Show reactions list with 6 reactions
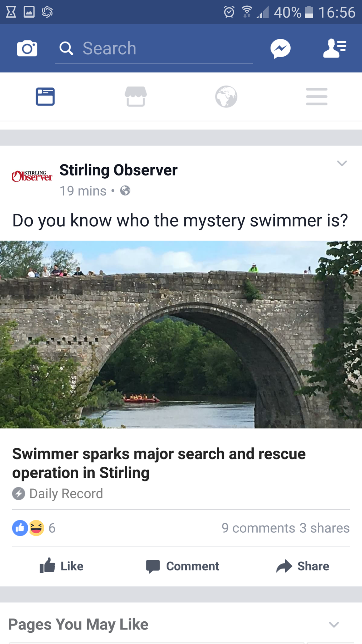 34,528
